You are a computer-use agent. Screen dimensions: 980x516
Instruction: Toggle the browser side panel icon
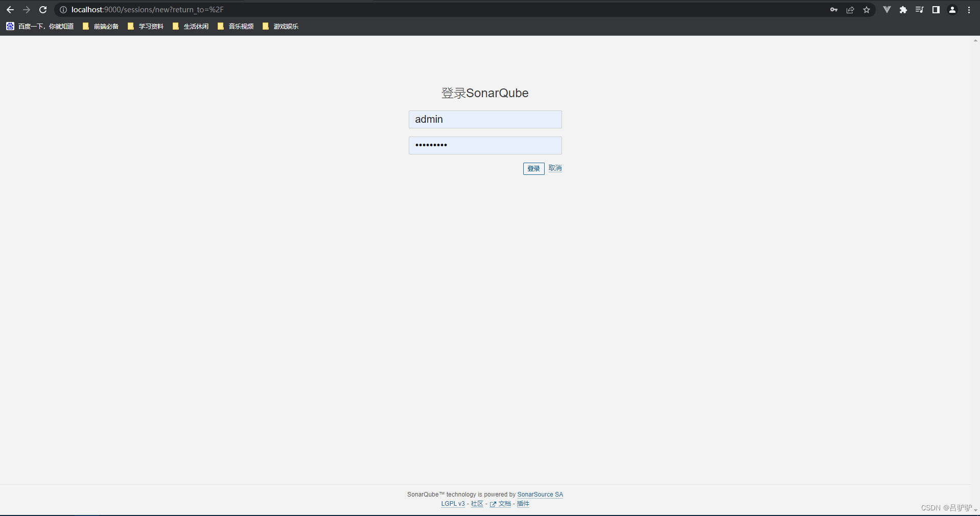coord(936,10)
